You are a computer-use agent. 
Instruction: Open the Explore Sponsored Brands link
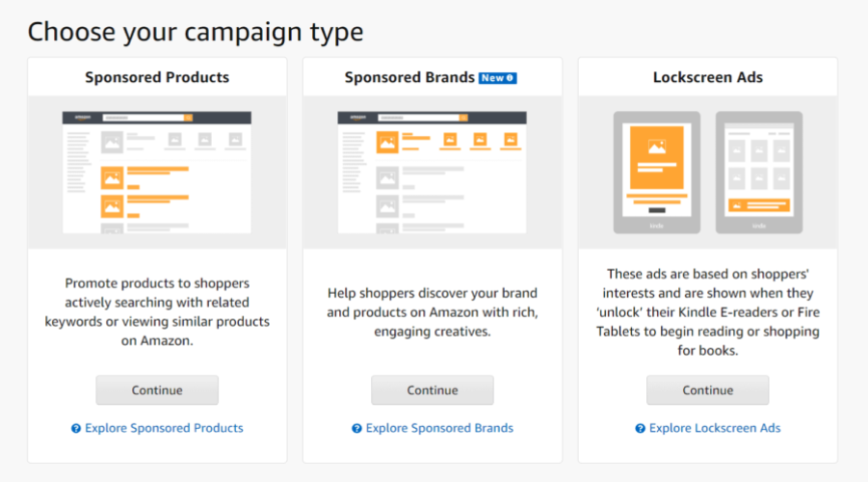(439, 428)
